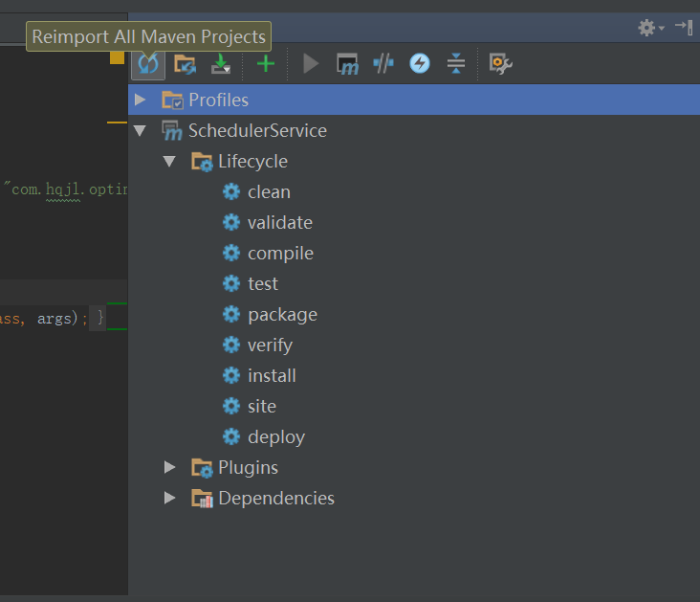Select the install lifecycle phase
The image size is (700, 602).
pos(272,376)
